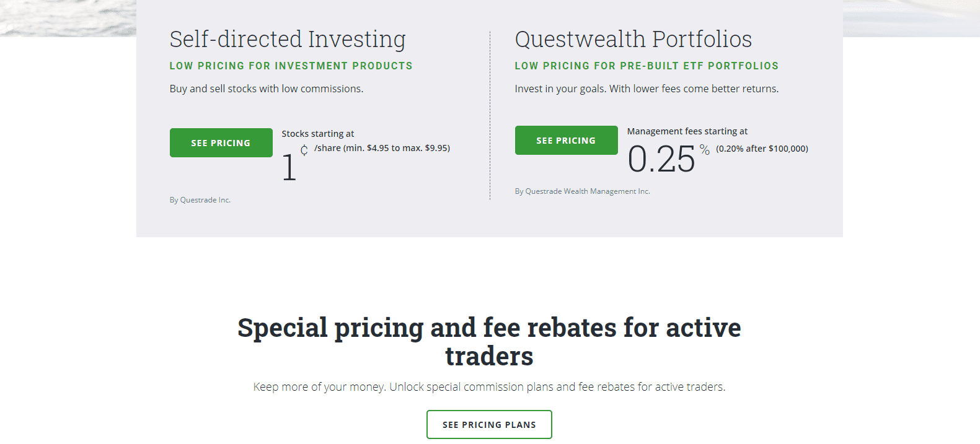Open the By Questrade Wealth Management Inc. link
Screen dimensions: 980x444
click(582, 191)
